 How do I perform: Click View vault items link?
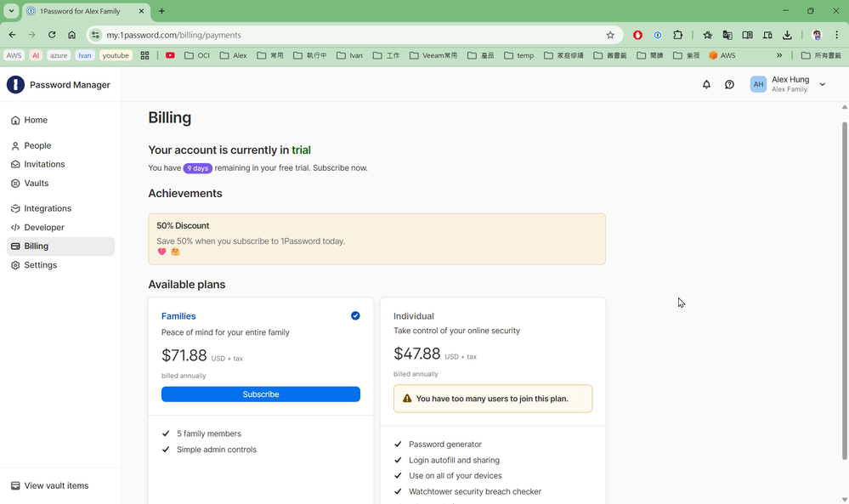(56, 485)
